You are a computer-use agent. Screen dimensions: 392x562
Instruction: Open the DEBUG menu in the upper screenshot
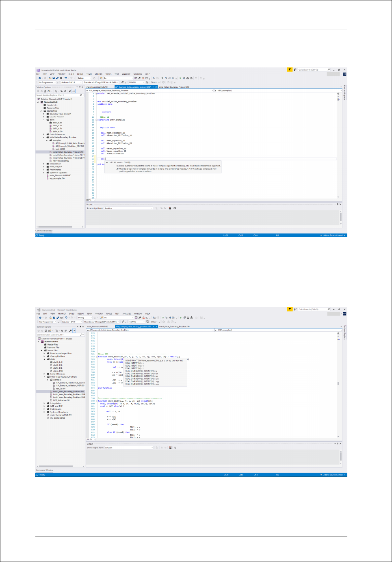click(x=80, y=74)
